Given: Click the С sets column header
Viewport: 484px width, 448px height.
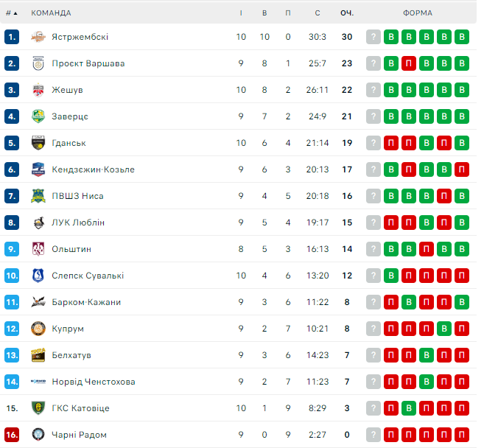Looking at the screenshot, I should click(318, 13).
